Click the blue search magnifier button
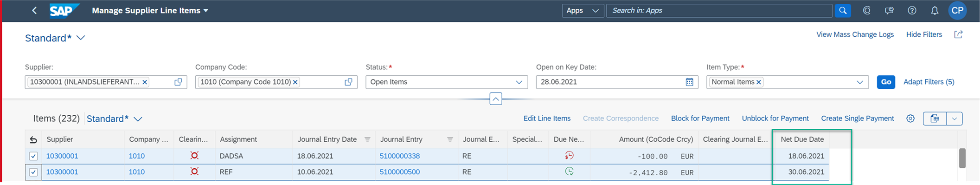 coord(843,10)
